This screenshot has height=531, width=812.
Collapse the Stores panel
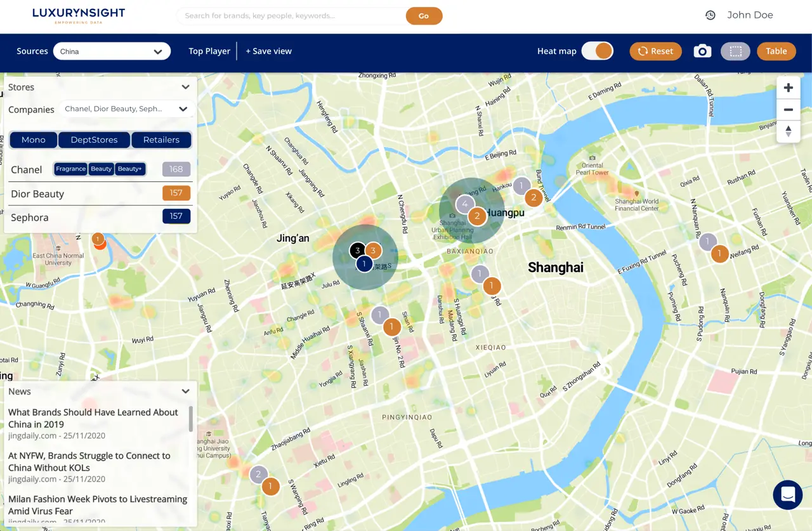(x=185, y=88)
